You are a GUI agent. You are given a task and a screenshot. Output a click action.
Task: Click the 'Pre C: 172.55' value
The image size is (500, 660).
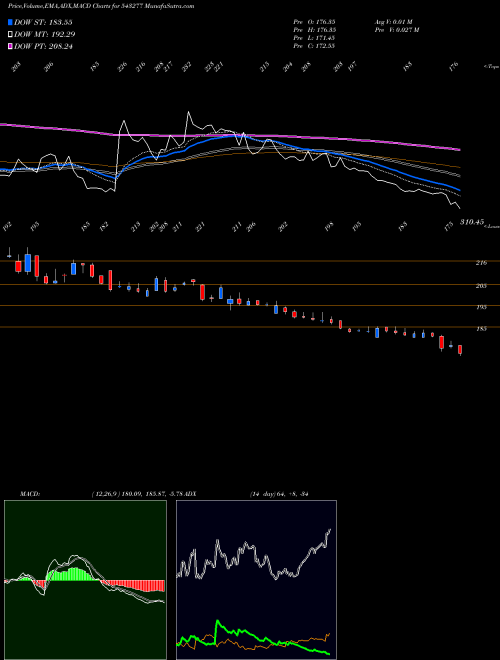314,46
